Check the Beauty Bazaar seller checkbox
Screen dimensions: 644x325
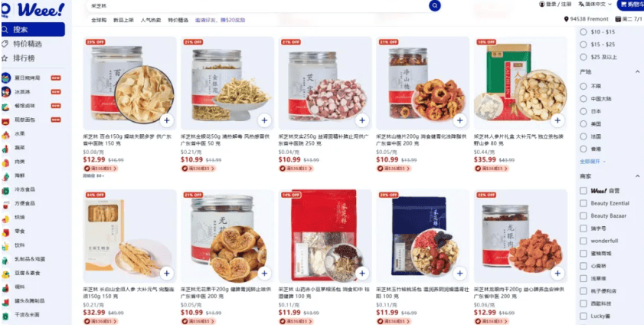click(x=583, y=215)
